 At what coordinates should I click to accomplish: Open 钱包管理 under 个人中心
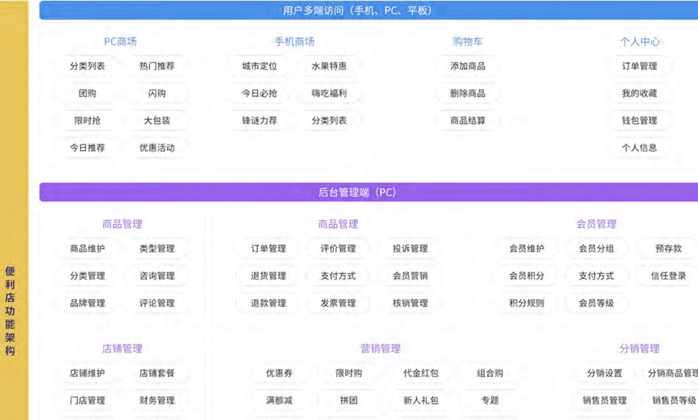639,120
